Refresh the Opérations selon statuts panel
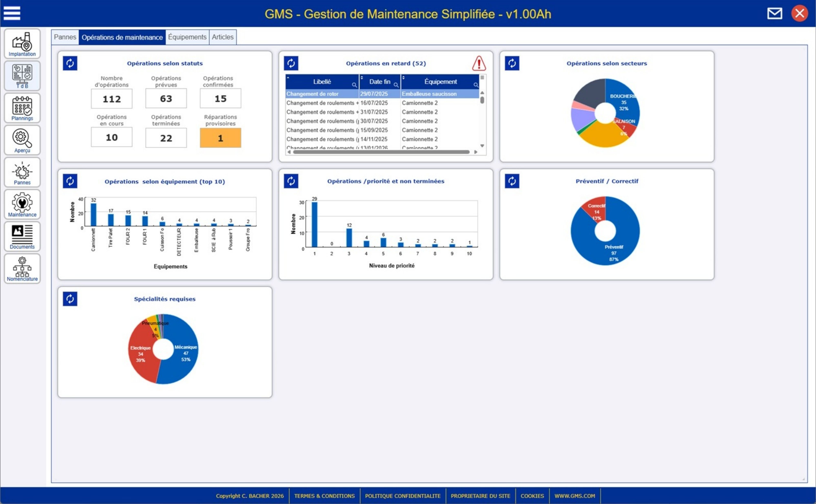 click(x=70, y=63)
